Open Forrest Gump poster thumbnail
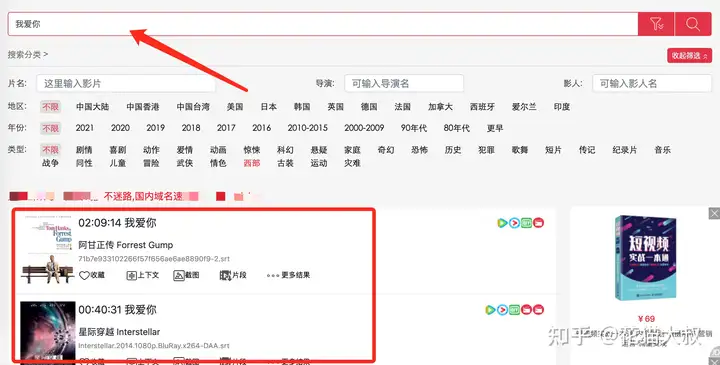720x365 pixels. [48, 249]
